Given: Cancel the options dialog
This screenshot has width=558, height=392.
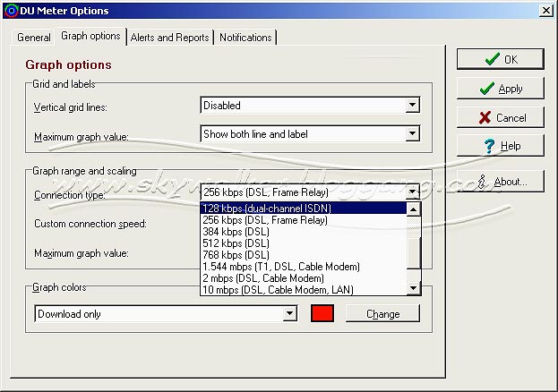Looking at the screenshot, I should pos(501,117).
